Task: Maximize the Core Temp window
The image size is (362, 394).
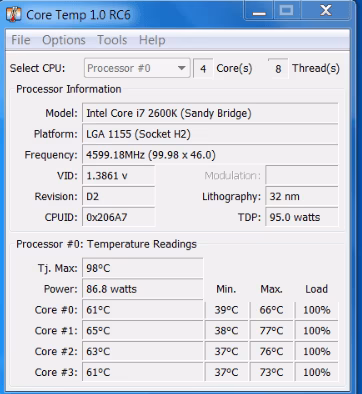Action: tap(287, 11)
